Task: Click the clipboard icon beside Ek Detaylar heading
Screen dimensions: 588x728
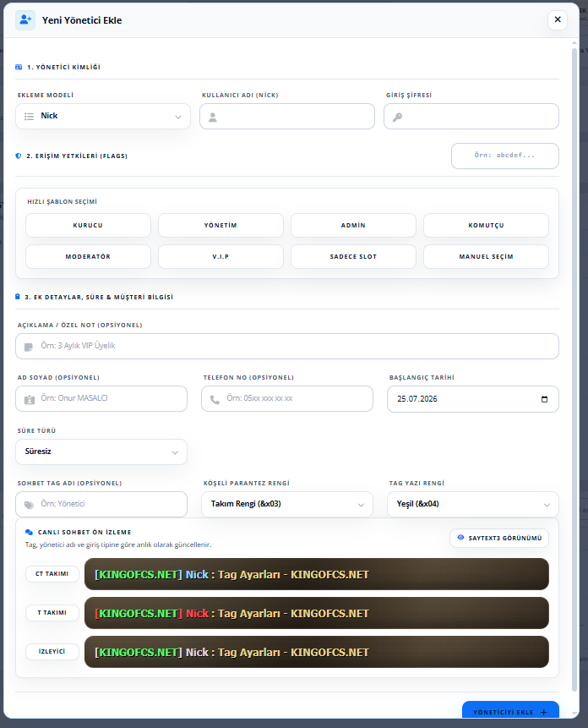Action: click(x=18, y=296)
